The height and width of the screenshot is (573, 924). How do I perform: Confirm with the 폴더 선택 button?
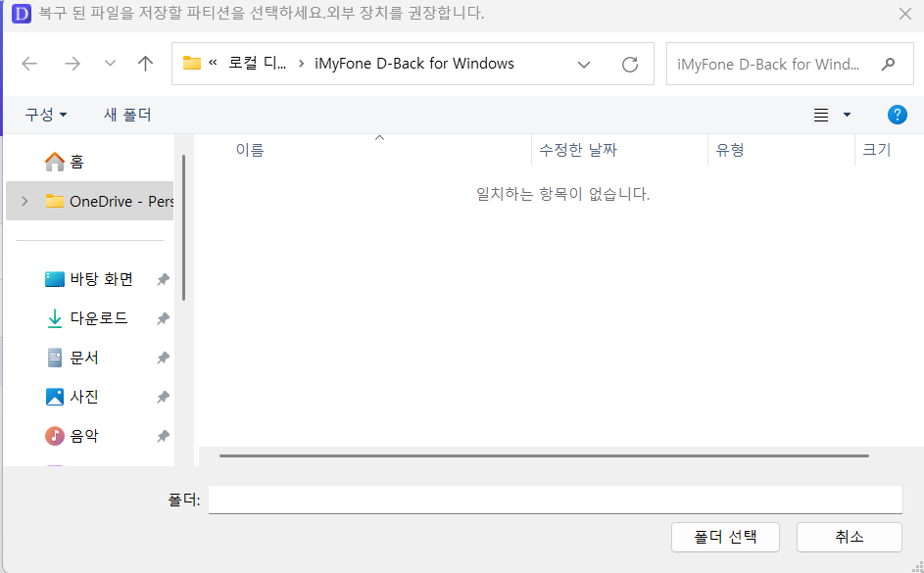coord(725,537)
